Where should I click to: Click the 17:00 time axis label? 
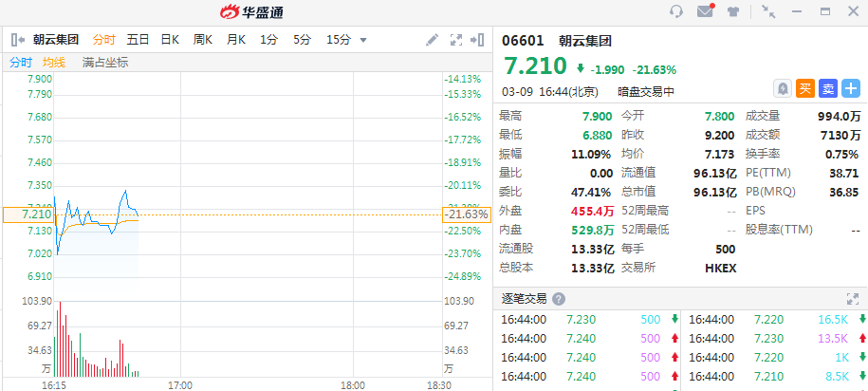point(180,384)
